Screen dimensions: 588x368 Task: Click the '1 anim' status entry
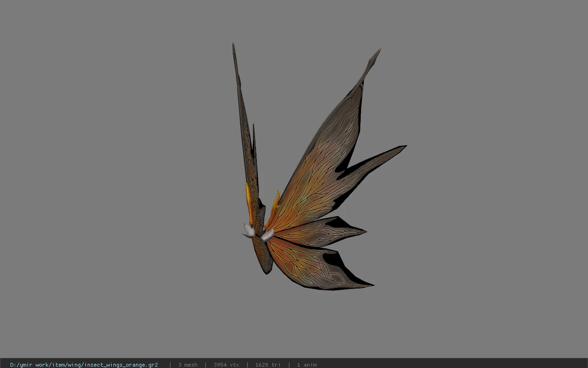[x=307, y=365]
